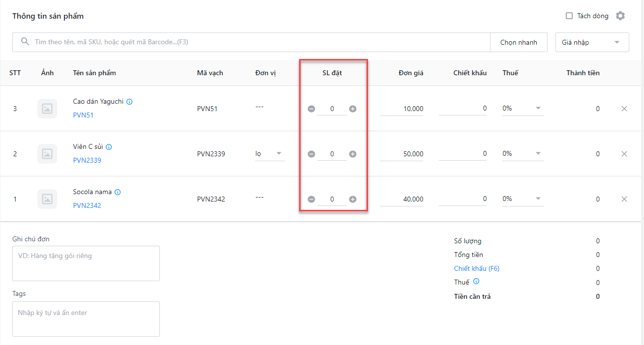This screenshot has width=644, height=345.
Task: Show info icon beside Socola nama
Action: tap(118, 192)
